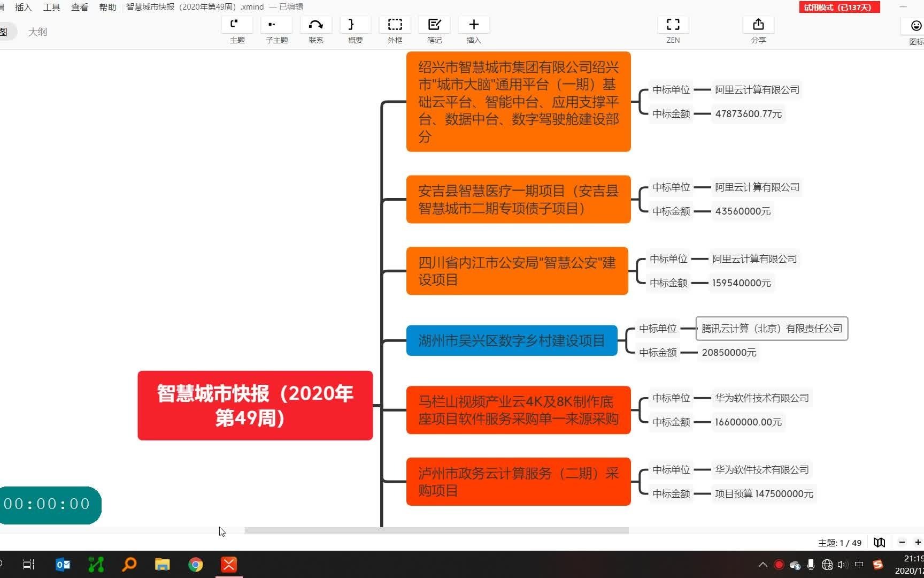Viewport: 924px width, 578px height.
Task: Click the horizontal scrollbar thumb
Action: pos(436,530)
